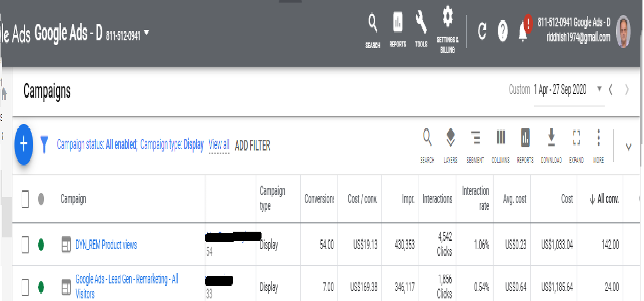Open the DYN_REM Product views campaign
The height and width of the screenshot is (301, 644).
[106, 245]
